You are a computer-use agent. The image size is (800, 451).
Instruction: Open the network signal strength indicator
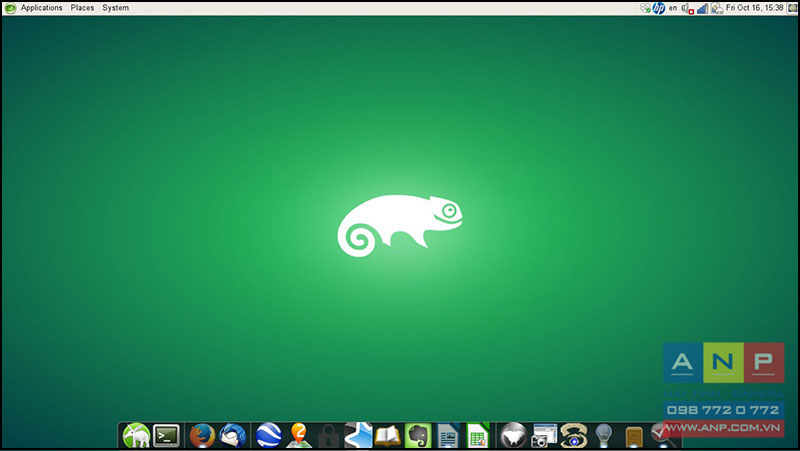(x=702, y=8)
